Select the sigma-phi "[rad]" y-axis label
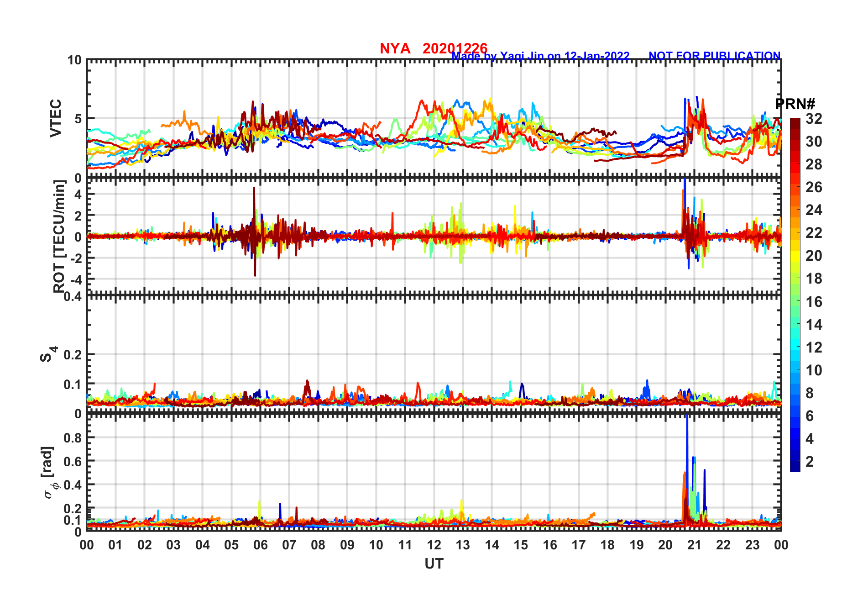The height and width of the screenshot is (590, 868). pos(49,472)
